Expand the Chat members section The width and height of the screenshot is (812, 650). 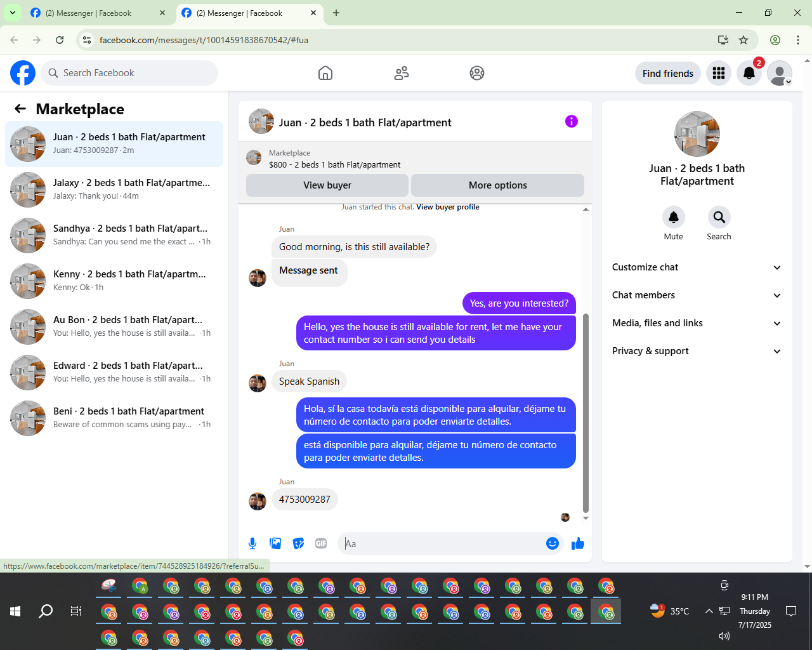697,295
